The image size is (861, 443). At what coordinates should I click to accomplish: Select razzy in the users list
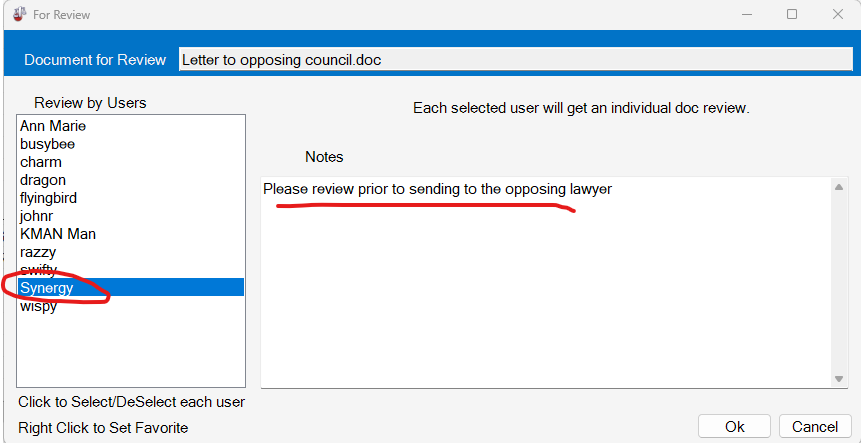click(38, 252)
